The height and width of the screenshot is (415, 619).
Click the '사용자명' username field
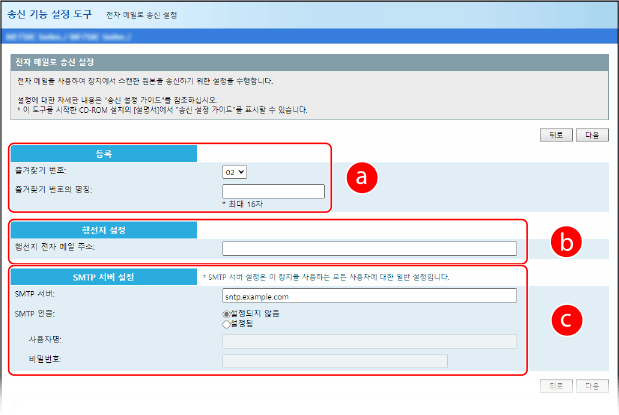click(369, 341)
